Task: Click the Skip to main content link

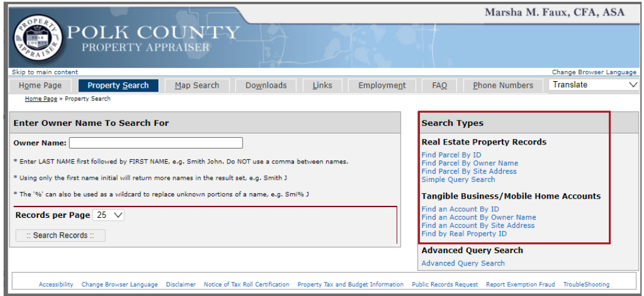Action: coord(45,72)
